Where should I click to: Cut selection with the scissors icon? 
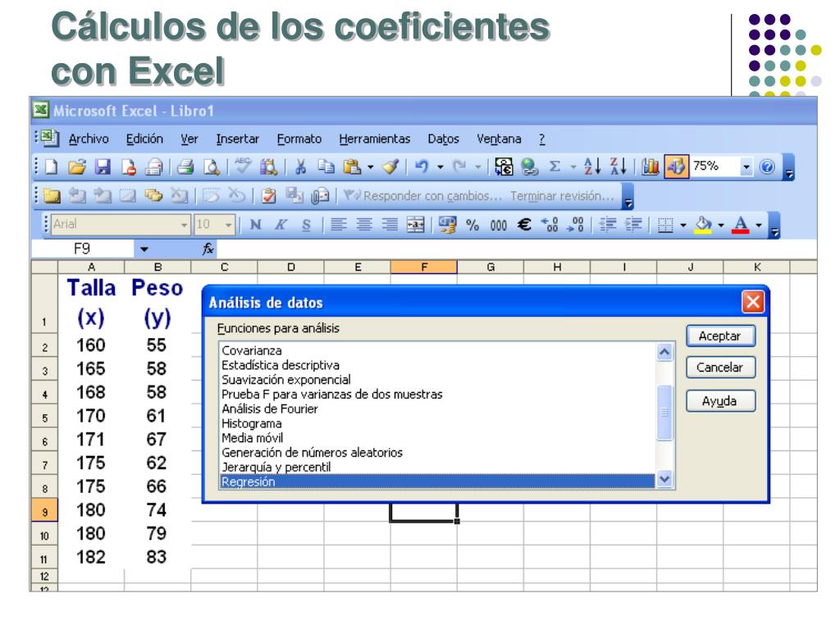300,167
